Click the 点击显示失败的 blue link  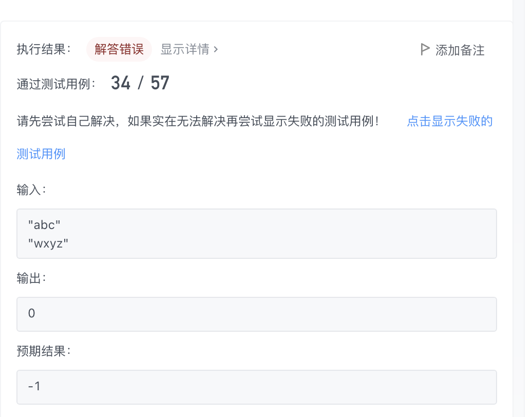(449, 121)
